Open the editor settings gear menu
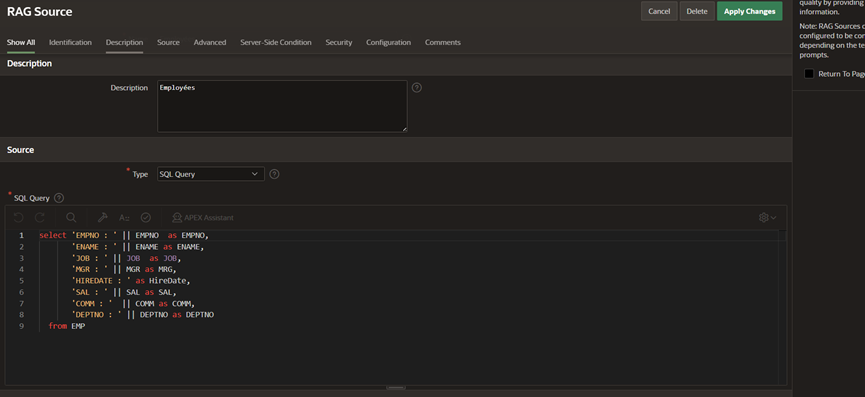The height and width of the screenshot is (397, 865). click(x=767, y=218)
